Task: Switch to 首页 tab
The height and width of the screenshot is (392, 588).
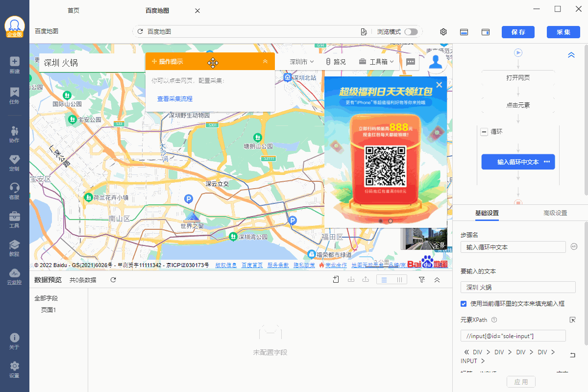Action: tap(73, 10)
